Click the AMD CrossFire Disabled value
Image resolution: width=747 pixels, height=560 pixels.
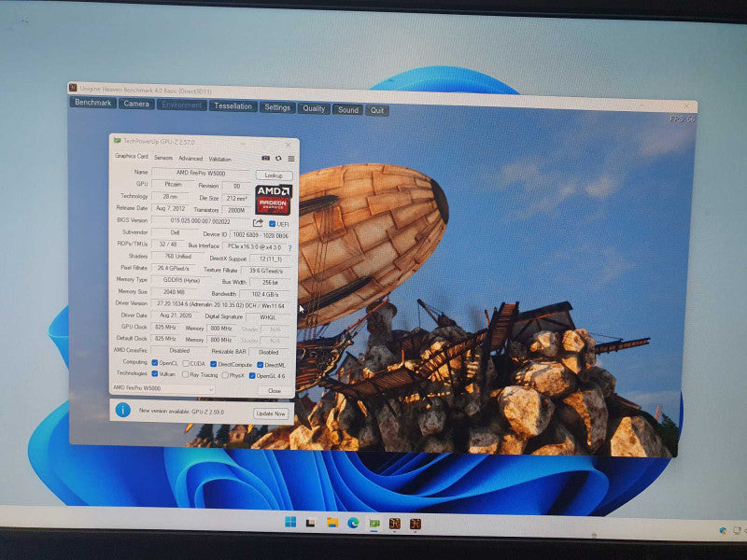click(179, 351)
